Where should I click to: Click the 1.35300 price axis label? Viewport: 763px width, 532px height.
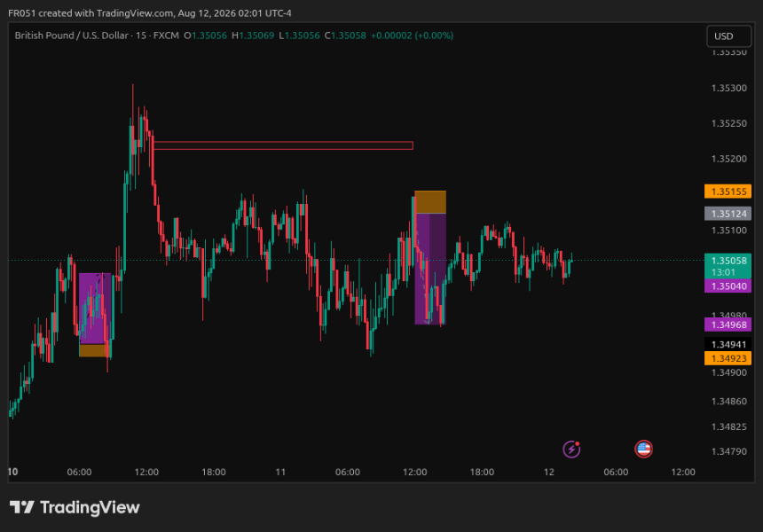point(729,88)
